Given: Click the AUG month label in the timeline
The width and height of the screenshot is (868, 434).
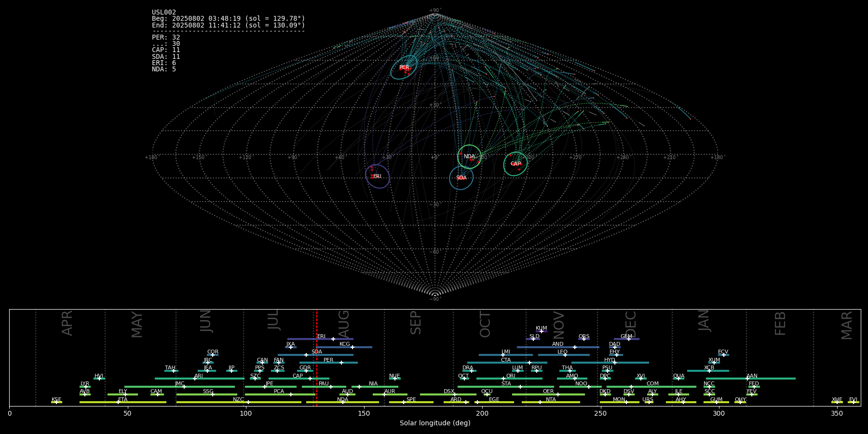Looking at the screenshot, I should coord(344,323).
